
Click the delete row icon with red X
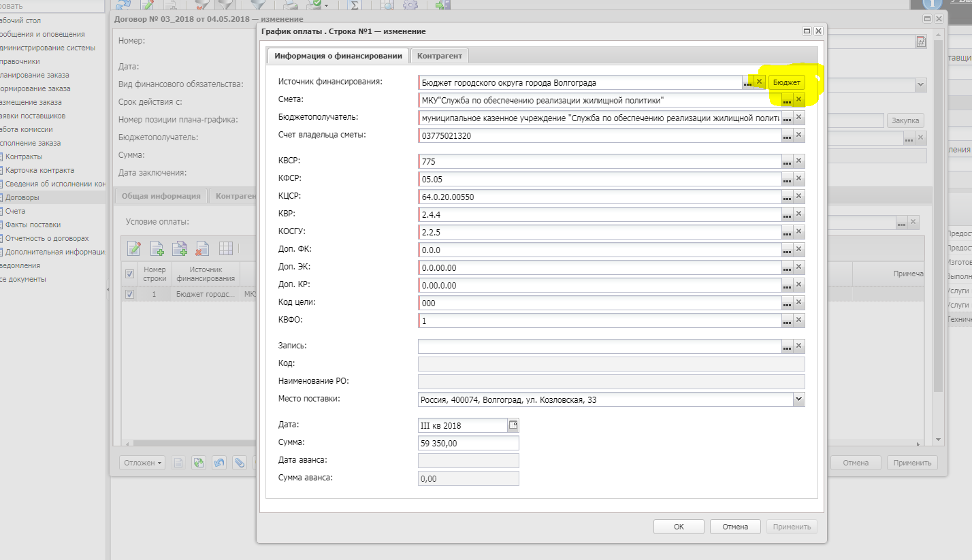pos(202,248)
